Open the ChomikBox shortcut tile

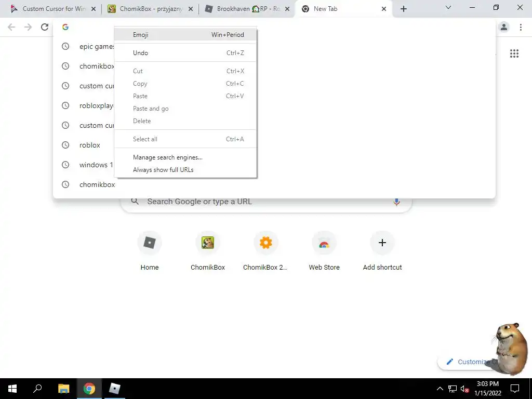pyautogui.click(x=208, y=250)
